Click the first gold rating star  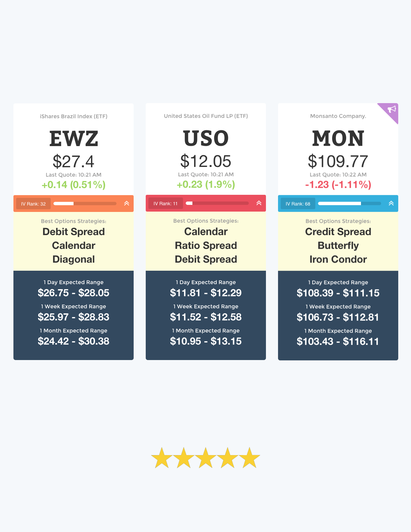(162, 458)
